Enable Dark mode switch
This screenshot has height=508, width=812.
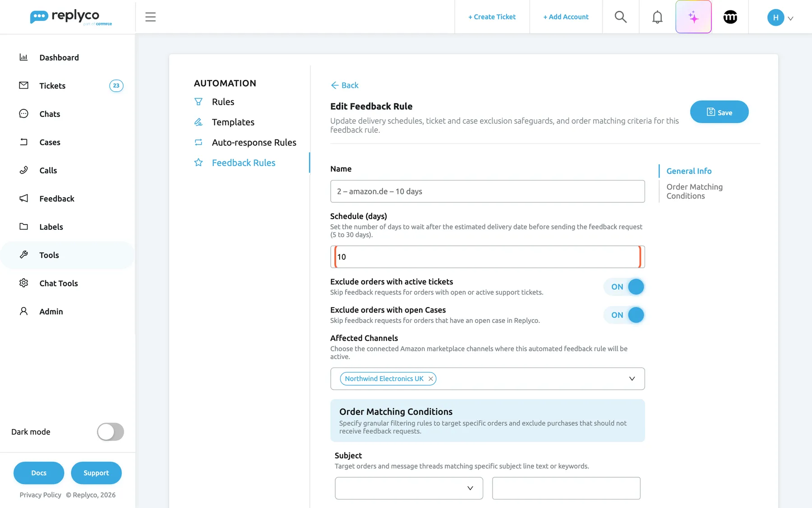(x=111, y=432)
